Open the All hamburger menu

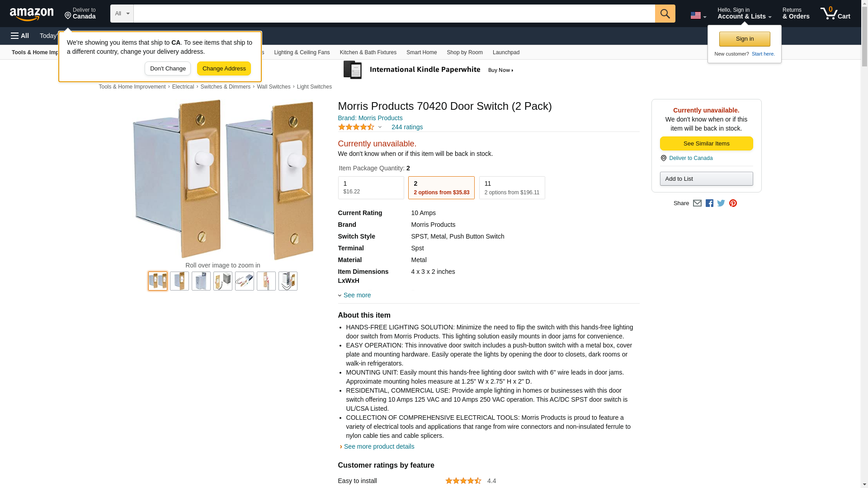20,36
